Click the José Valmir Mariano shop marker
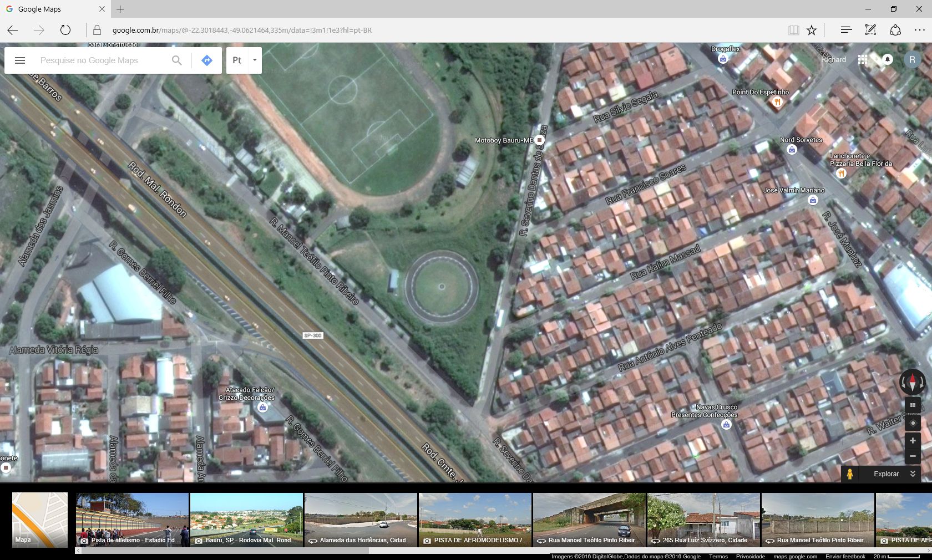 (x=813, y=200)
